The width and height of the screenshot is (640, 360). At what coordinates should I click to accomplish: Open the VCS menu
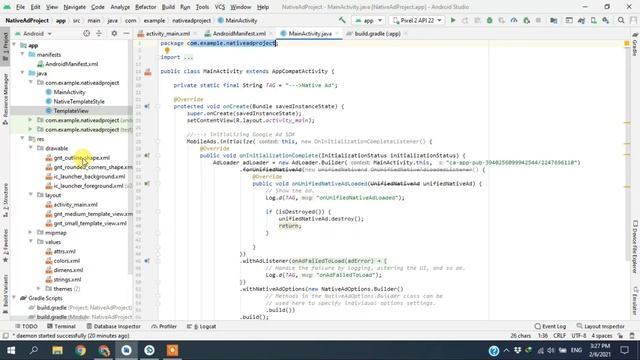pos(220,7)
